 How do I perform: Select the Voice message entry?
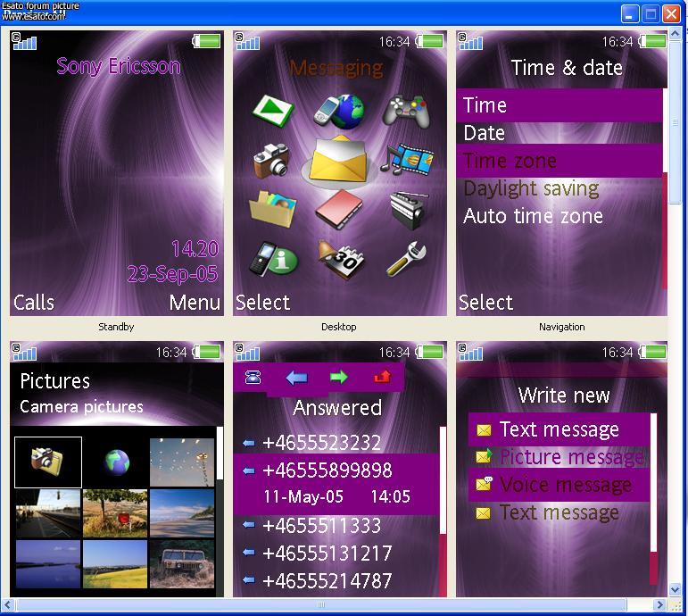559,485
